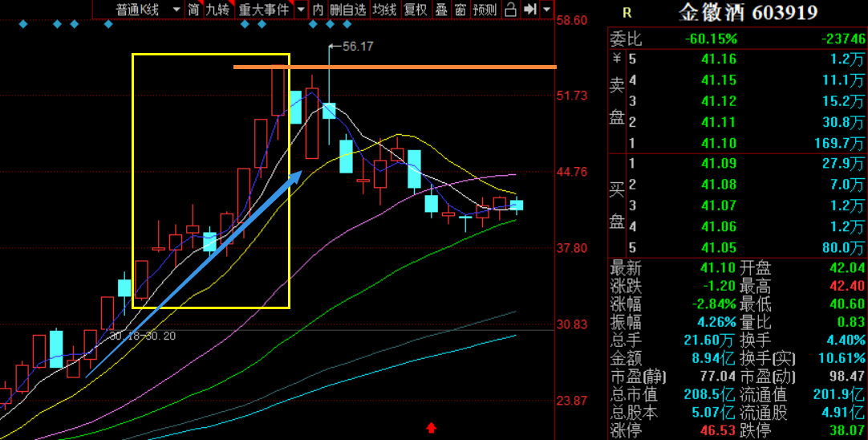Viewport: 868px width, 440px height.
Task: Click the 总手 value 21.60万
Action: pyautogui.click(x=712, y=340)
